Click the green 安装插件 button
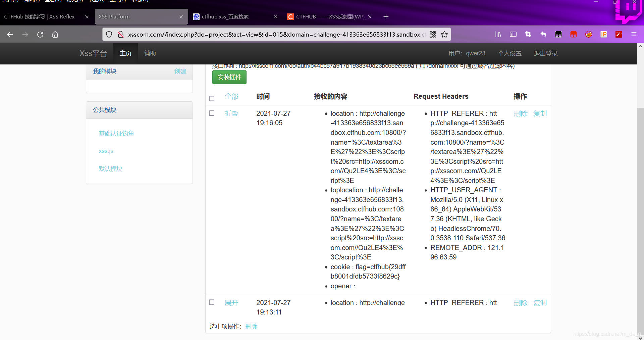The width and height of the screenshot is (644, 340). [229, 77]
